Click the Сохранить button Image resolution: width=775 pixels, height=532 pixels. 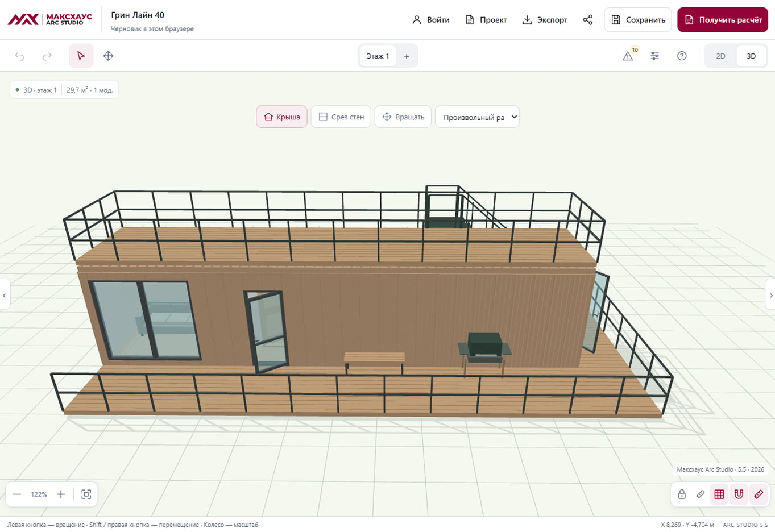[638, 20]
